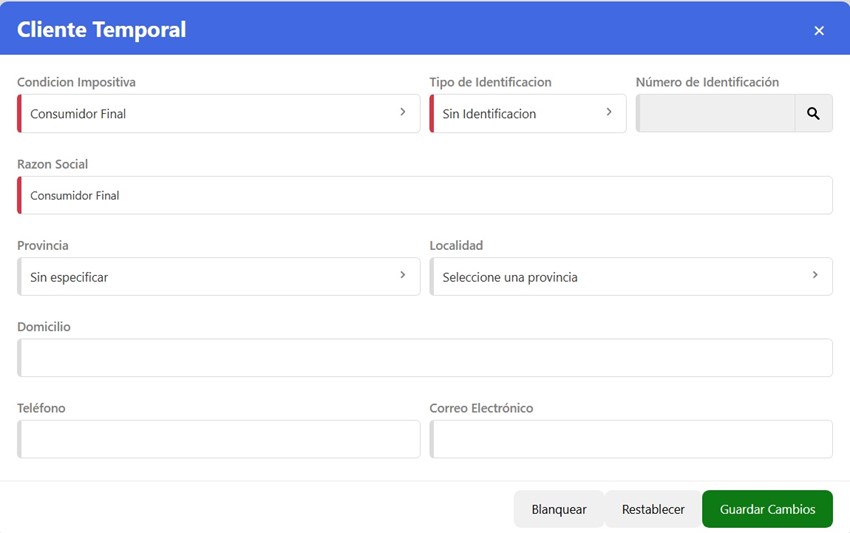
Task: Click into the Razon Social text field
Action: pyautogui.click(x=425, y=196)
